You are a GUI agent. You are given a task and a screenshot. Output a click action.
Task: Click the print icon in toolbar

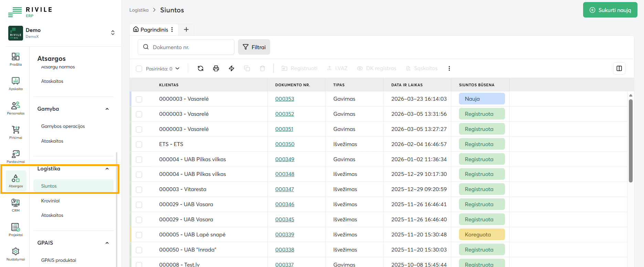point(216,68)
